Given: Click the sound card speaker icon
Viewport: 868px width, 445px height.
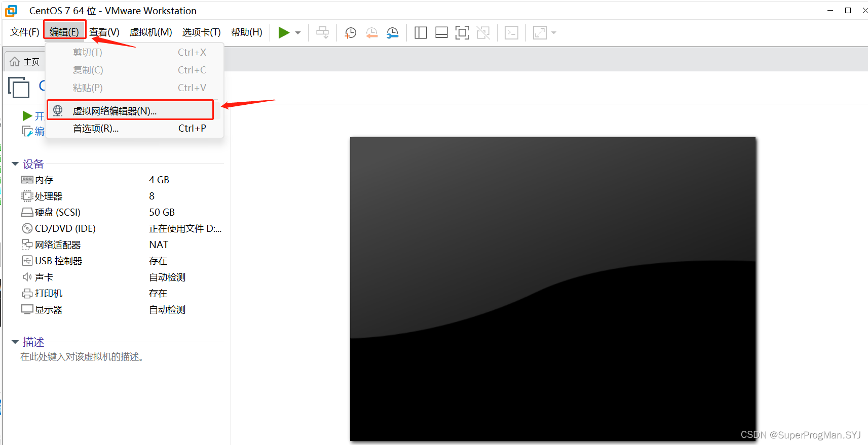Looking at the screenshot, I should click(27, 277).
